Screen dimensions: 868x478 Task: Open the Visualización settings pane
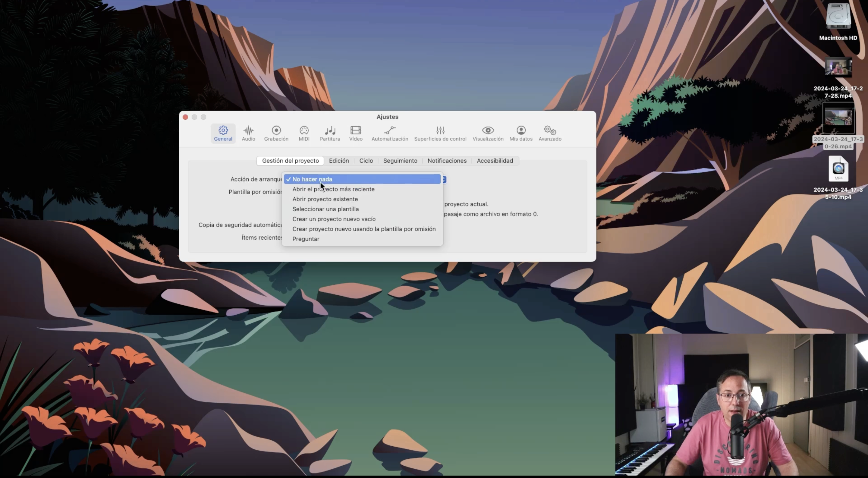pyautogui.click(x=488, y=133)
